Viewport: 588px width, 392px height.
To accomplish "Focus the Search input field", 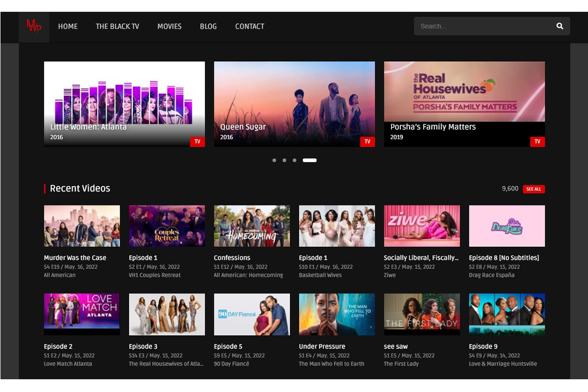I will tap(483, 26).
